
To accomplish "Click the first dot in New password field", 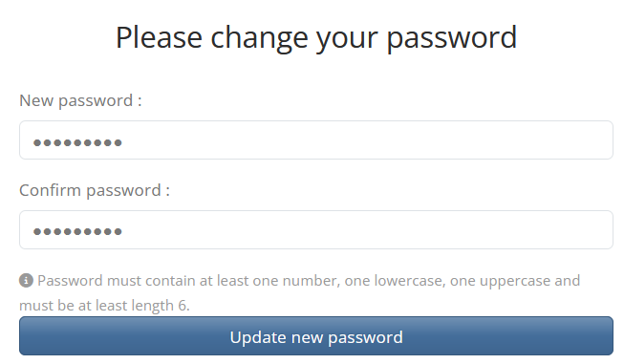I will (37, 142).
